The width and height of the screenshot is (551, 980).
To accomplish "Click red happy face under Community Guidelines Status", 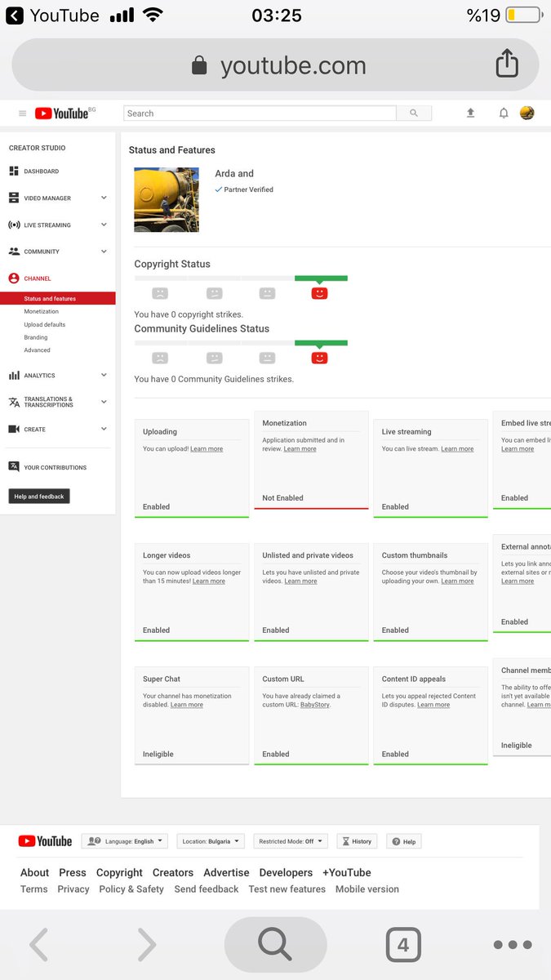I will point(320,358).
